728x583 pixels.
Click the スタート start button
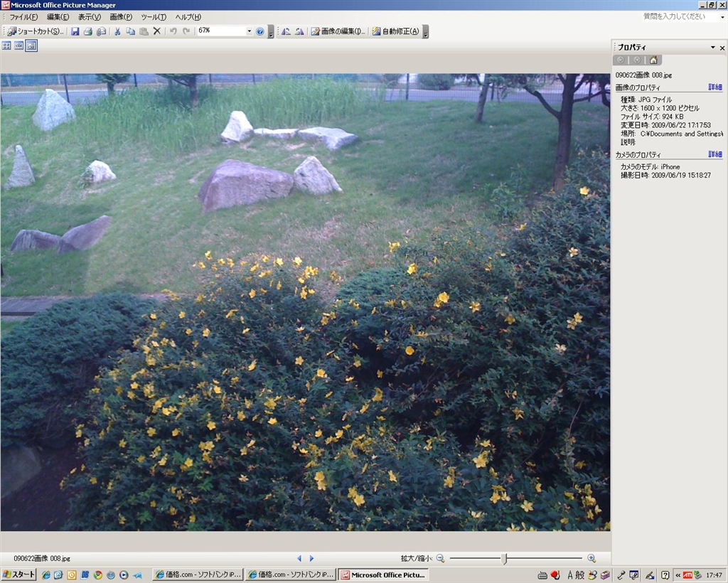pyautogui.click(x=18, y=574)
